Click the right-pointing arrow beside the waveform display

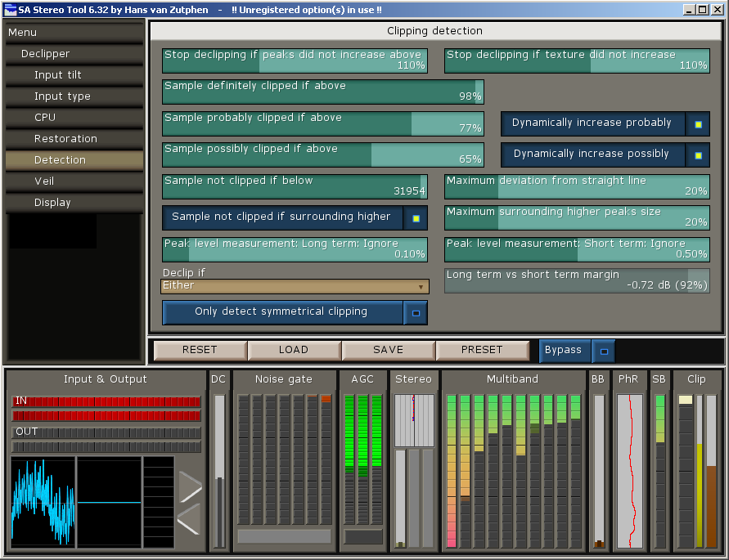click(x=191, y=486)
